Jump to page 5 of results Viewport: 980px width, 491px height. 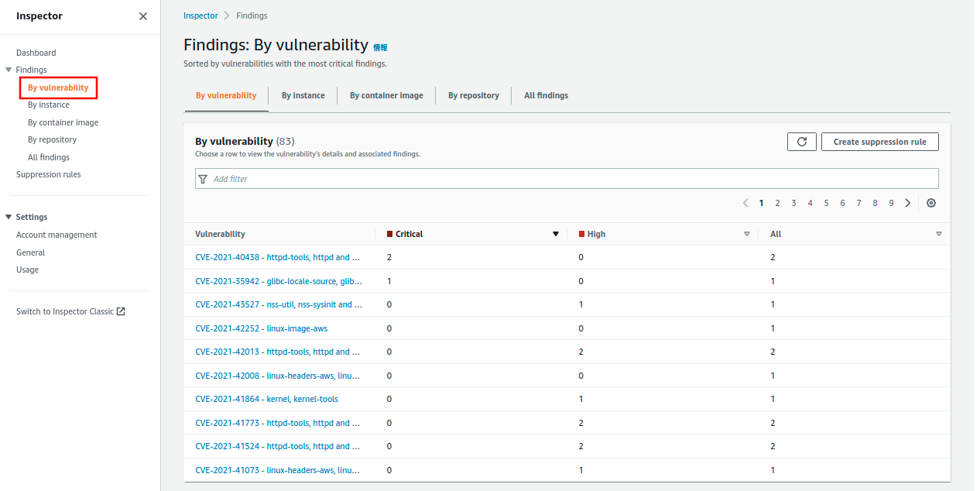pos(826,203)
